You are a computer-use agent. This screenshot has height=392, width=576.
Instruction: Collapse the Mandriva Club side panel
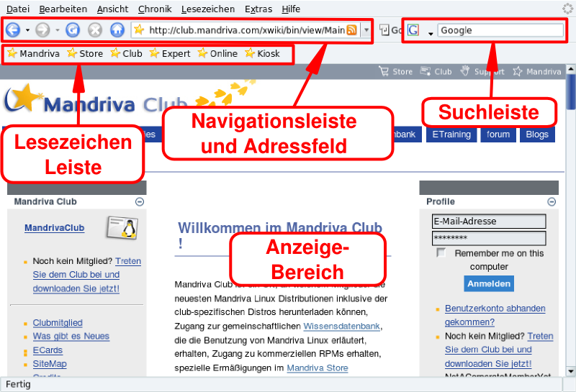point(140,201)
